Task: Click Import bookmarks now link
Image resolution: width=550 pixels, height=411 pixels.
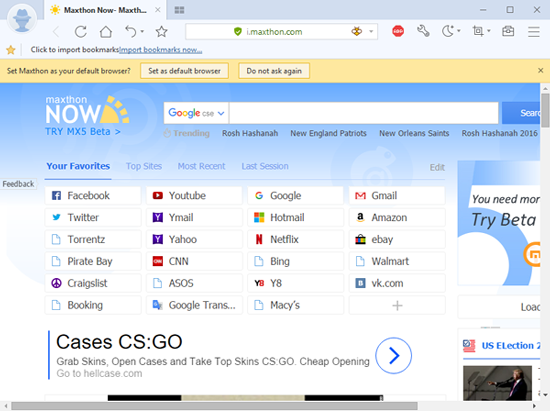Action: tap(161, 50)
